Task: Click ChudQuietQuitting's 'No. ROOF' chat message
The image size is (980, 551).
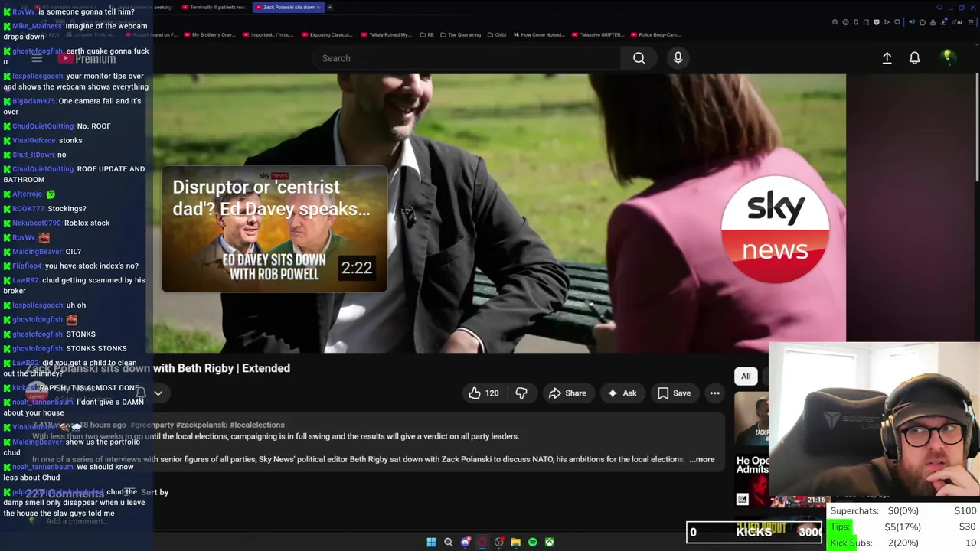Action: (x=57, y=126)
